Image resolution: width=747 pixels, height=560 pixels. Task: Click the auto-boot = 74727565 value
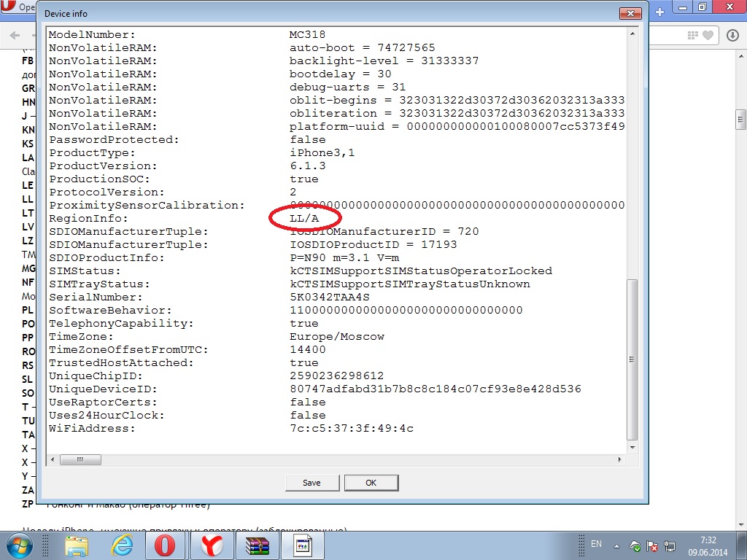(362, 48)
